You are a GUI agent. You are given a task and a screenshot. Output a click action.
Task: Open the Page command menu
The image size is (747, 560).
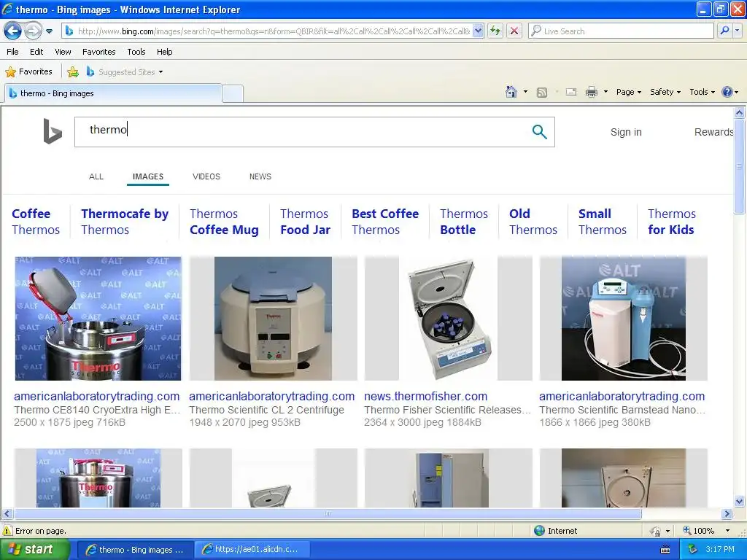point(628,92)
